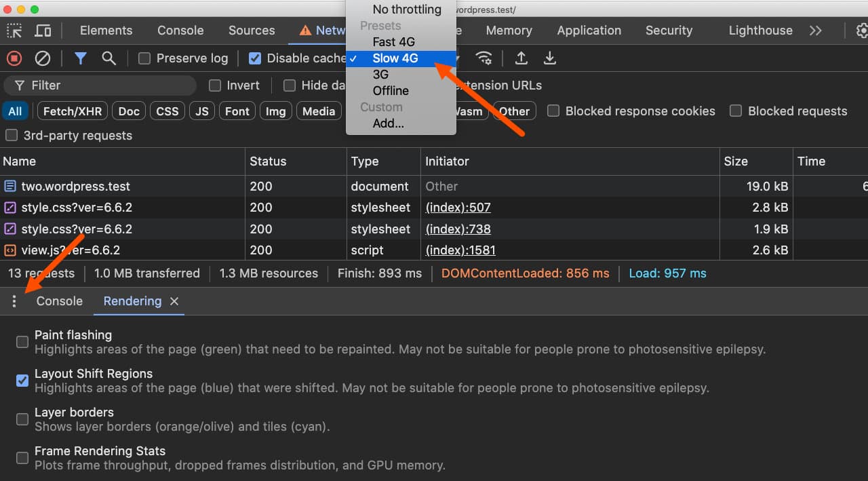The height and width of the screenshot is (481, 868).
Task: Open network conditions wifi icon
Action: pyautogui.click(x=484, y=58)
